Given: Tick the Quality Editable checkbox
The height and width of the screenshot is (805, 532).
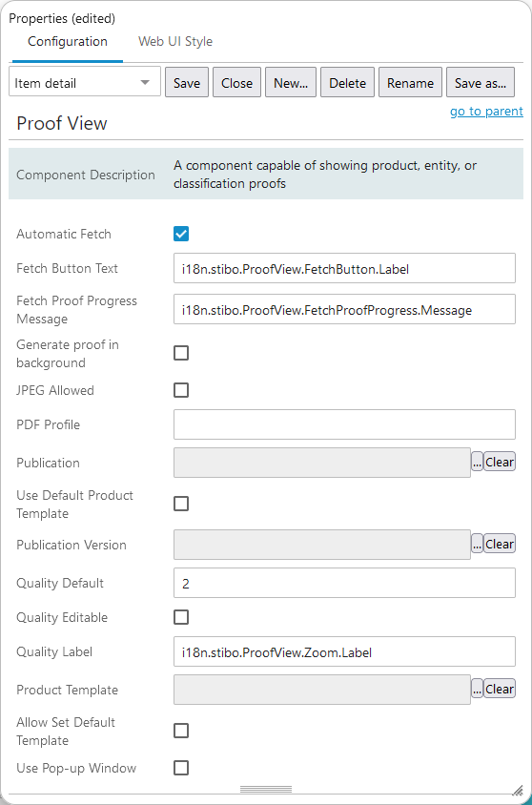Looking at the screenshot, I should [x=181, y=617].
